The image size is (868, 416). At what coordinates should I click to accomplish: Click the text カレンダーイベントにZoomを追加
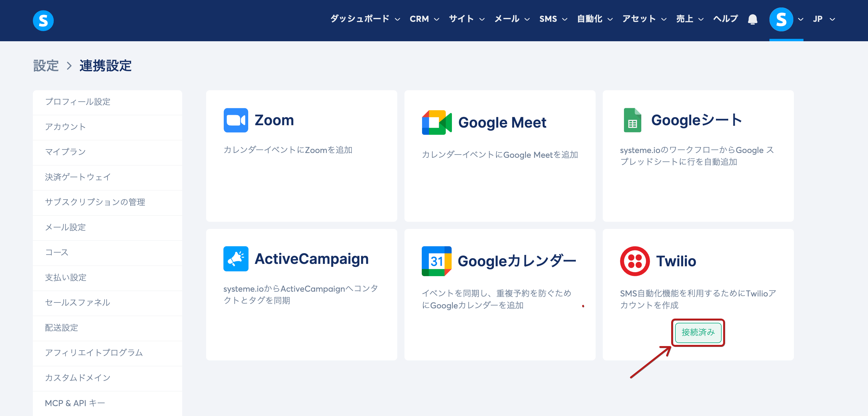[x=288, y=150]
